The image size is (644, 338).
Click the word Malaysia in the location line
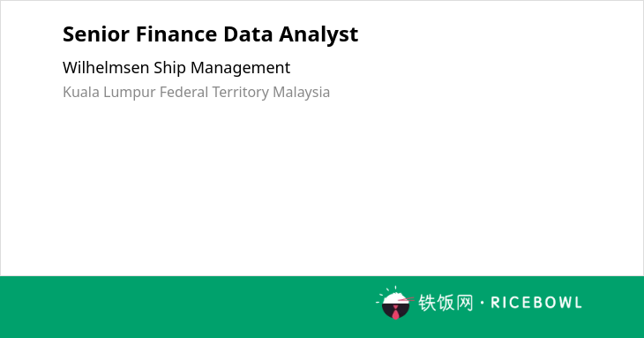[x=302, y=92]
